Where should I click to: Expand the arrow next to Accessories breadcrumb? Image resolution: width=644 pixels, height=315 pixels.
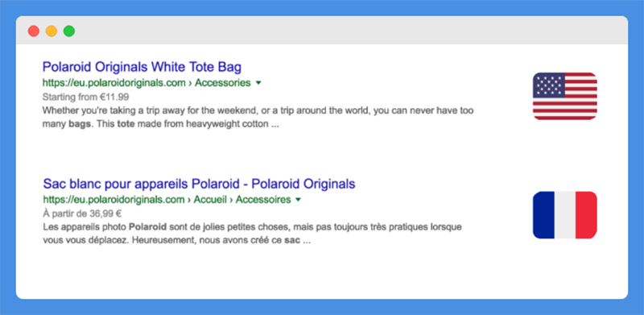258,83
